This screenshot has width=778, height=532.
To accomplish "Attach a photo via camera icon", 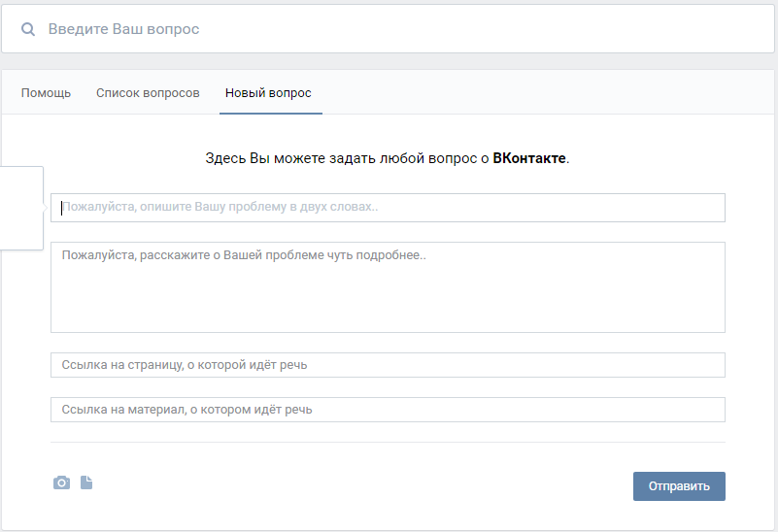I will pyautogui.click(x=61, y=482).
